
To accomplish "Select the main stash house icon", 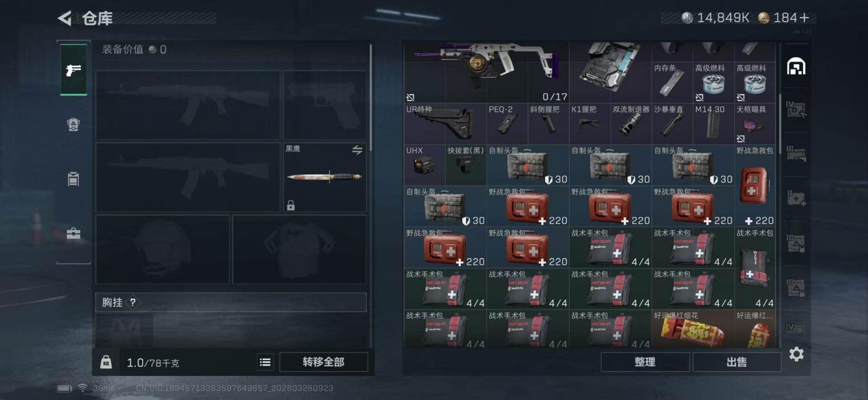I will [x=796, y=67].
